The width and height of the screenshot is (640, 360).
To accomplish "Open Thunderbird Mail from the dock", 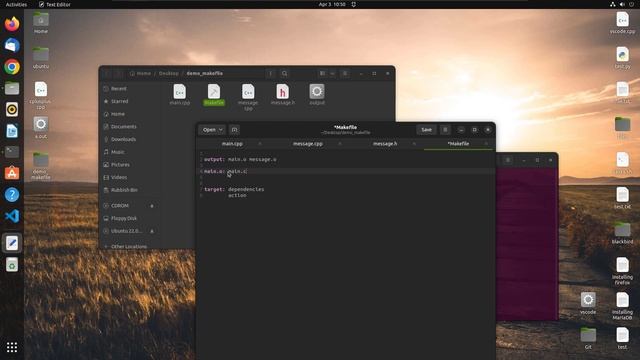I will pyautogui.click(x=12, y=45).
